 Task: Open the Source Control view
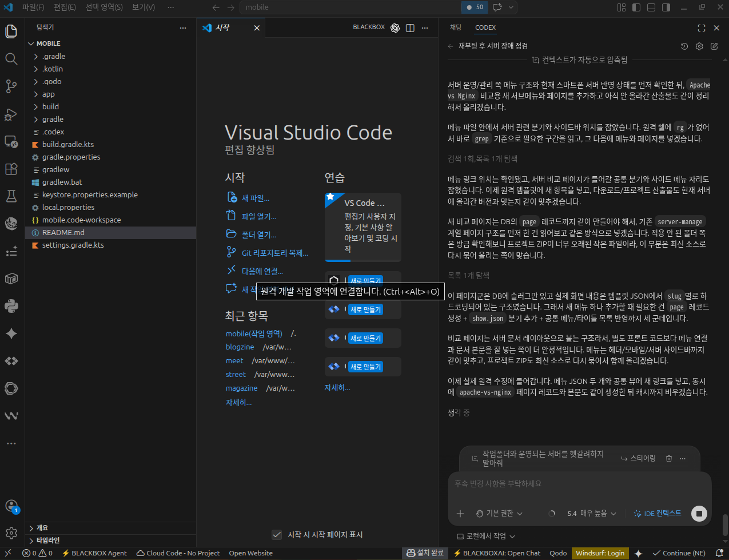click(11, 86)
